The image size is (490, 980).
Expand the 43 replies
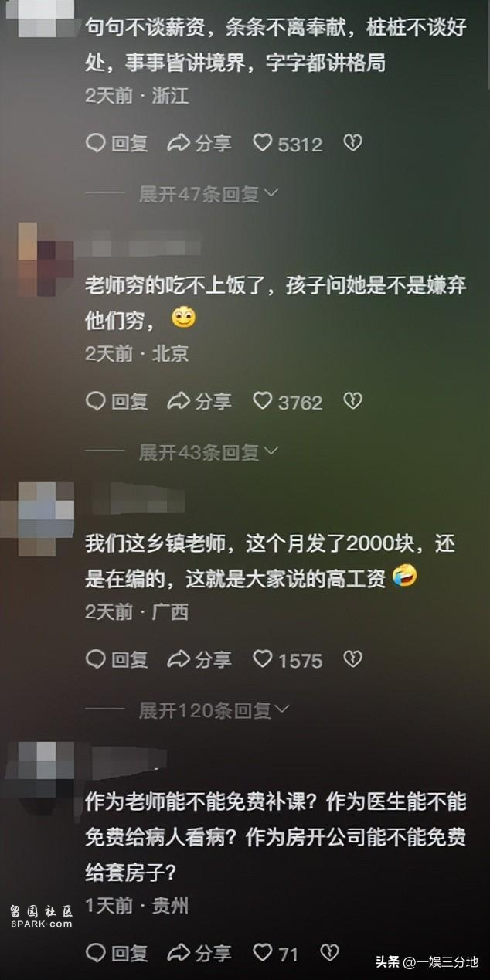208,452
